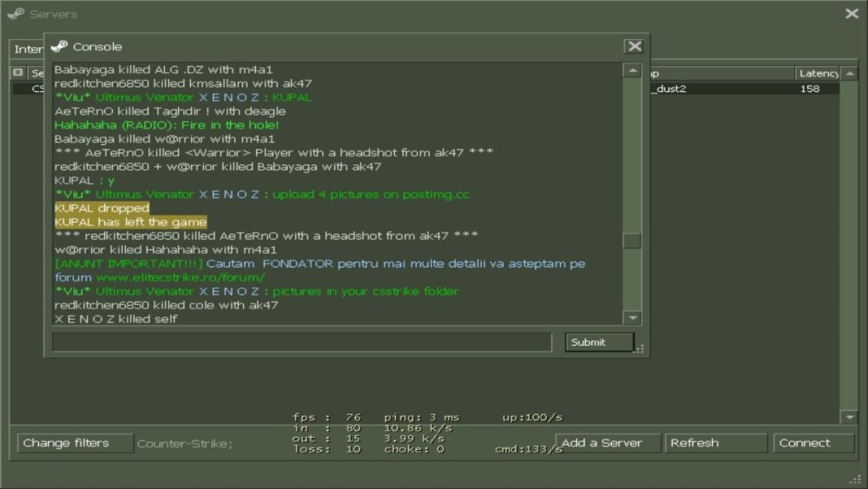Click 'X E N O Z killed self' line
The image size is (868, 489).
click(x=115, y=319)
